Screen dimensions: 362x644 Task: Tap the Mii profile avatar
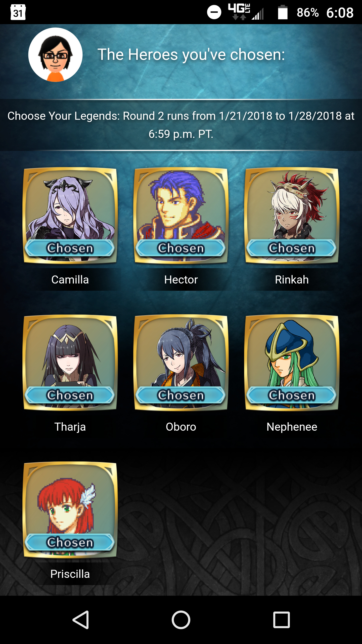[x=55, y=55]
